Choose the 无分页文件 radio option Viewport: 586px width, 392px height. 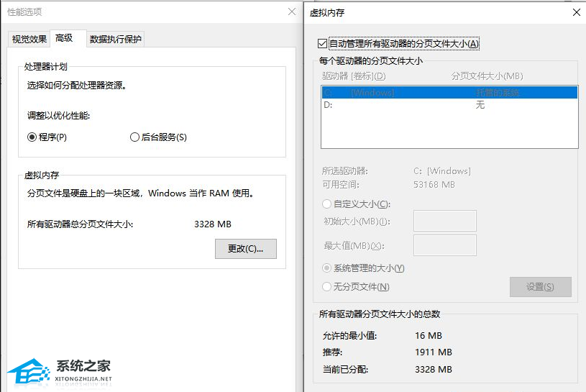coord(328,287)
